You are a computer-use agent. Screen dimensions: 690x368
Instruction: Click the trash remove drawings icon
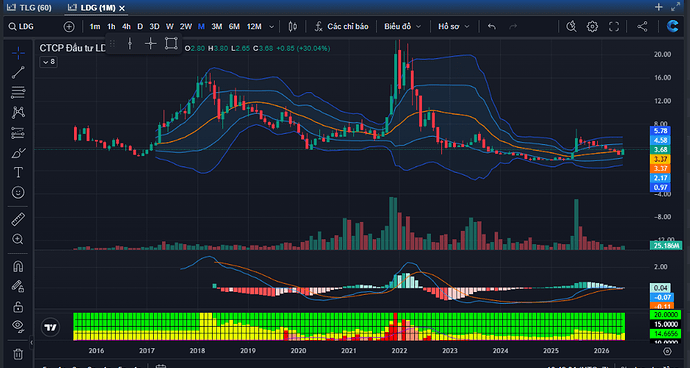(18, 354)
